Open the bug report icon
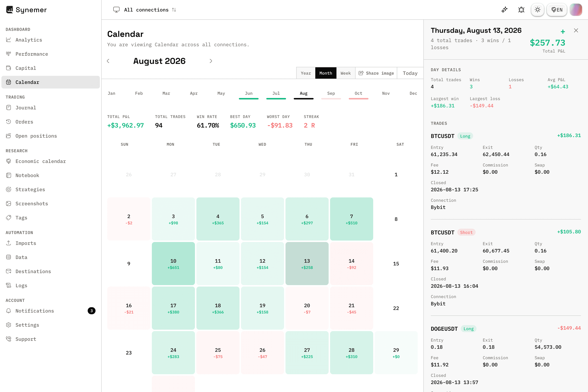The width and height of the screenshot is (588, 392). coord(521,10)
